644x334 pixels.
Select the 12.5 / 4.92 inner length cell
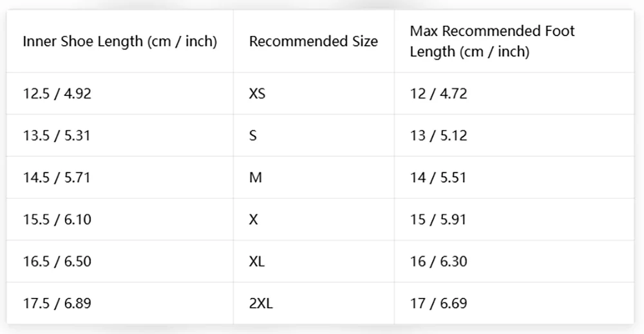click(120, 93)
